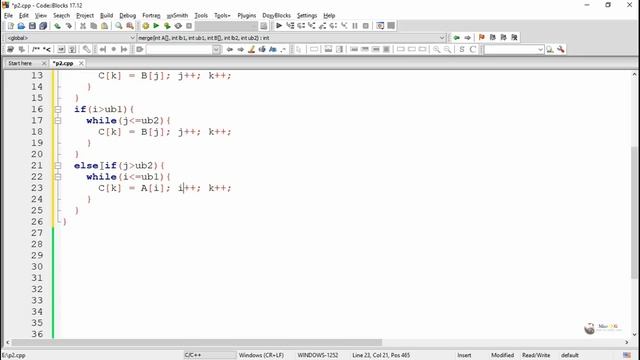Open options via the wrench icon

561,49
